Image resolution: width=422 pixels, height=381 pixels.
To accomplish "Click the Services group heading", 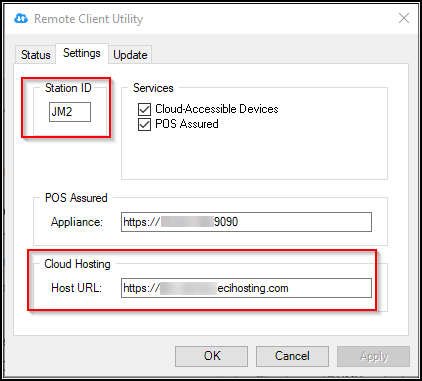I will click(x=153, y=88).
